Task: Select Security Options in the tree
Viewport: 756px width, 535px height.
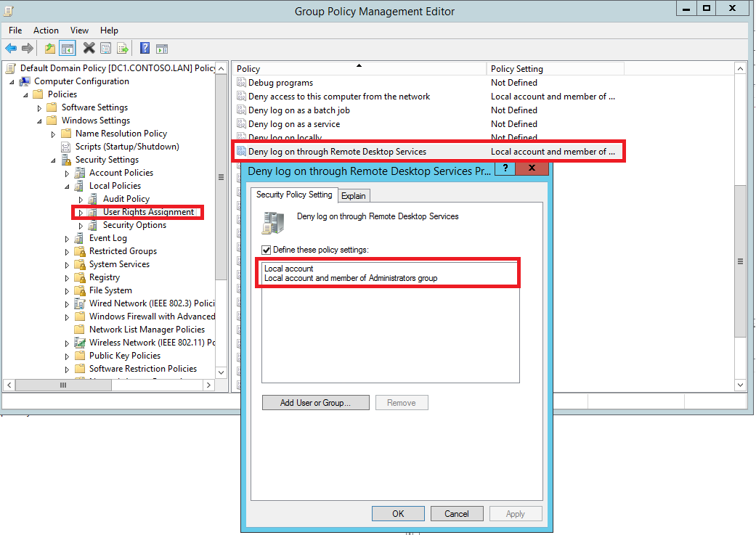Action: coord(134,225)
